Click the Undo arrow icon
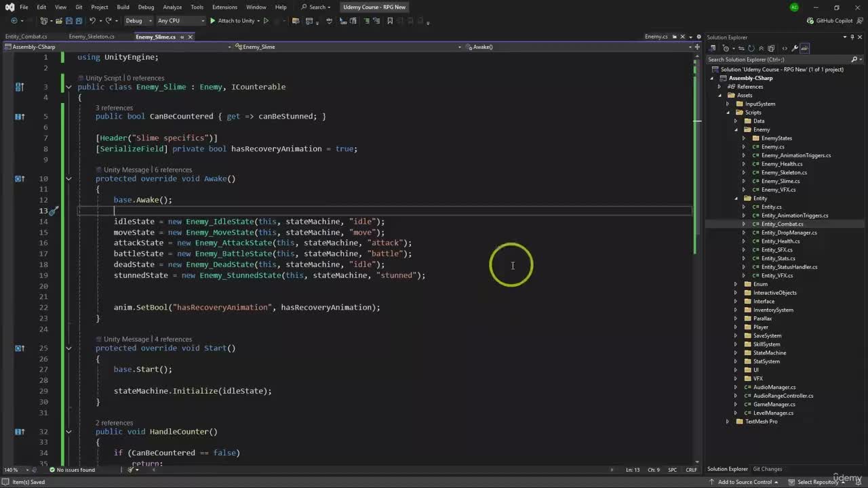The width and height of the screenshot is (868, 488). (x=92, y=21)
